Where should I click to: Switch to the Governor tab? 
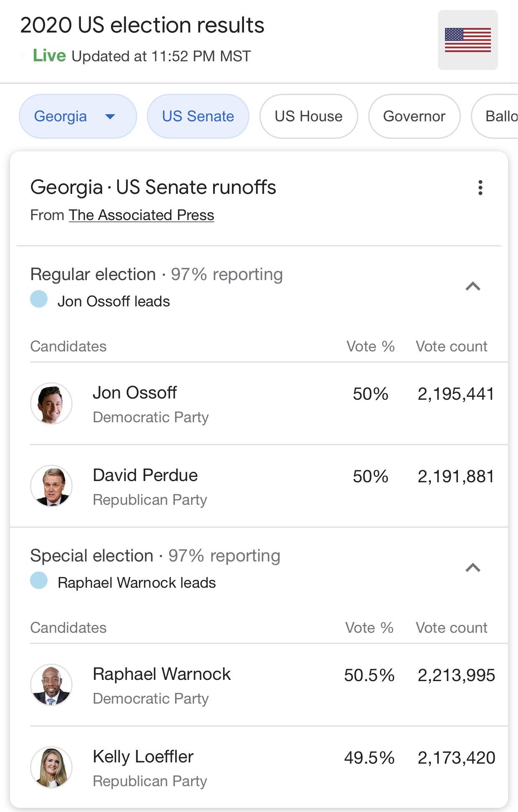[414, 116]
